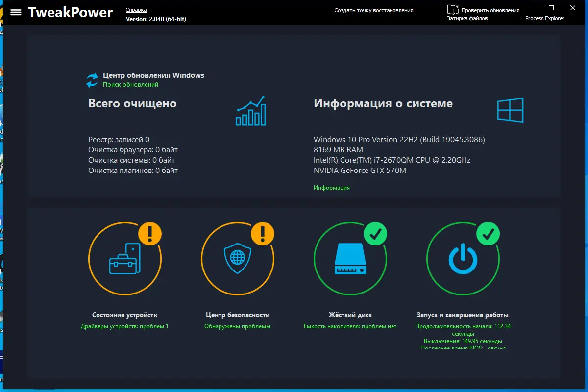Launch Process Explorer link
588x392 pixels.
tap(545, 18)
